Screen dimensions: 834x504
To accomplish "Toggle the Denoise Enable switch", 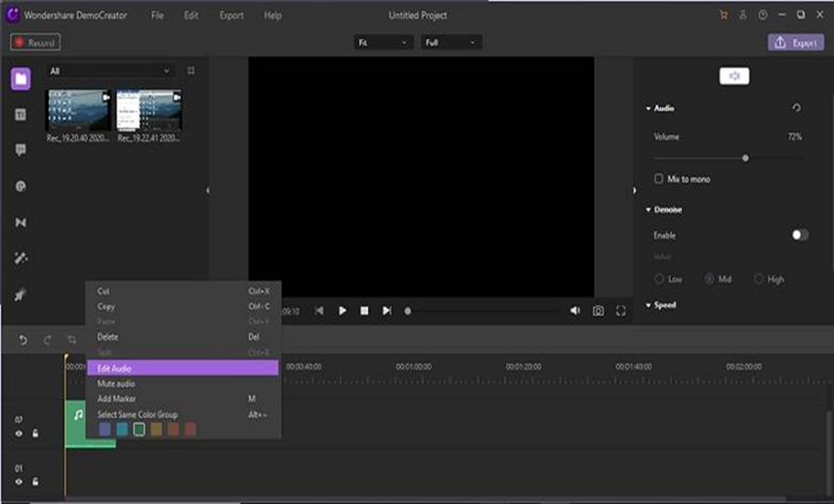I will pyautogui.click(x=799, y=235).
